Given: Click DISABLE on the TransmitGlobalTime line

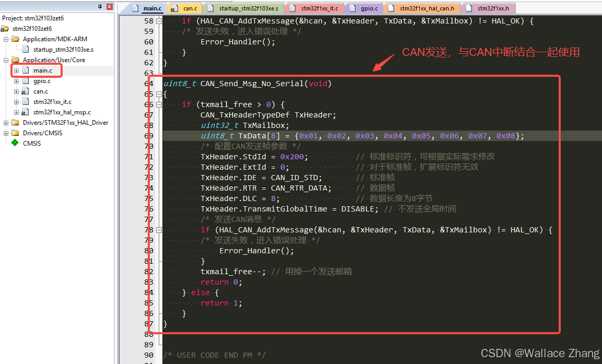Looking at the screenshot, I should [358, 209].
